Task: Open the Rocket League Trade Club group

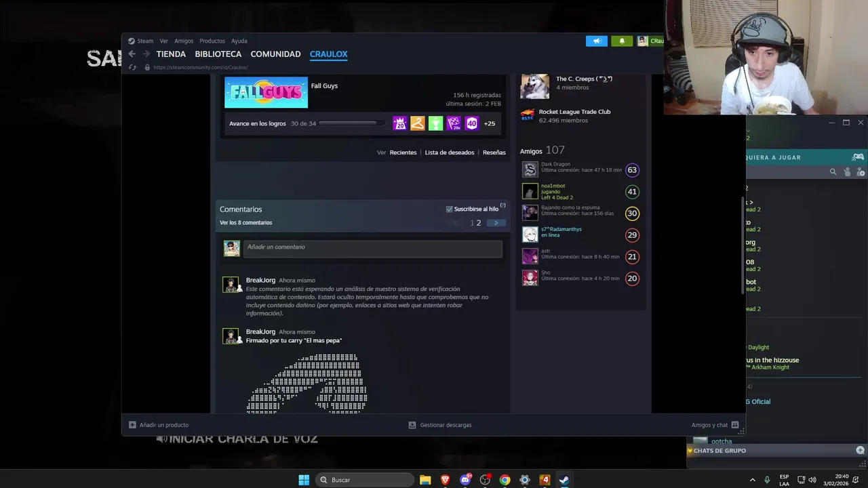Action: (574, 112)
